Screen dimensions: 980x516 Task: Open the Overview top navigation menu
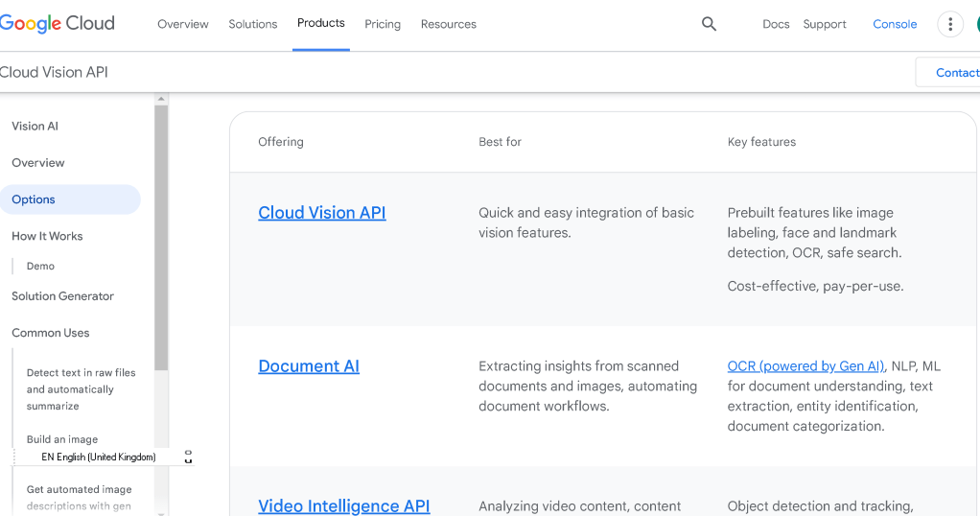coord(183,24)
